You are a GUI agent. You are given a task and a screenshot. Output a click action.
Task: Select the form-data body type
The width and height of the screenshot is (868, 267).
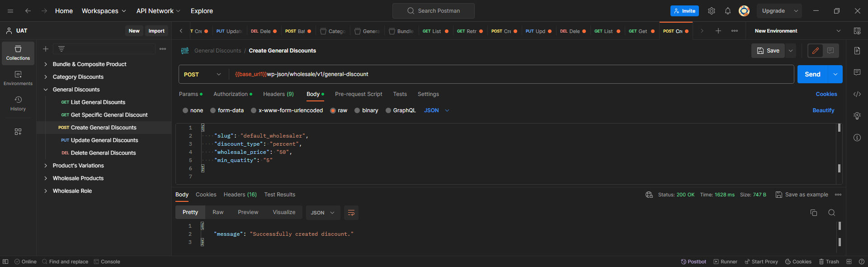(213, 110)
